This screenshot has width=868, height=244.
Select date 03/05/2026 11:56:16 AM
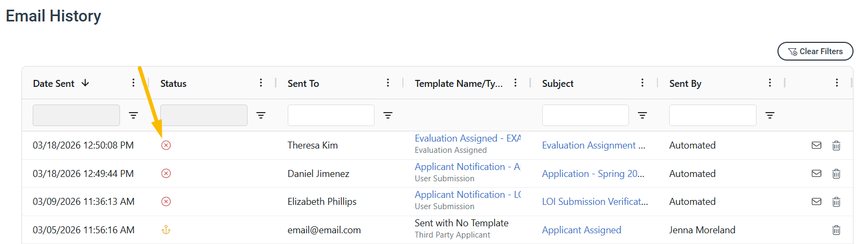pyautogui.click(x=84, y=230)
